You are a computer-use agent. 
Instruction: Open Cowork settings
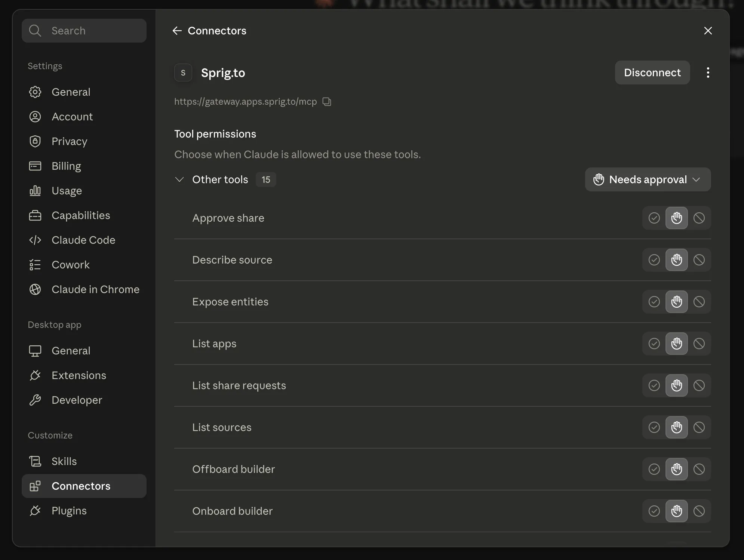click(x=84, y=265)
